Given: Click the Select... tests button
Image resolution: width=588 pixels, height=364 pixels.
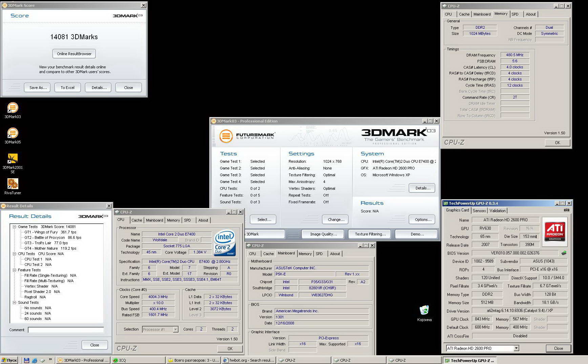Looking at the screenshot, I should coord(263,220).
